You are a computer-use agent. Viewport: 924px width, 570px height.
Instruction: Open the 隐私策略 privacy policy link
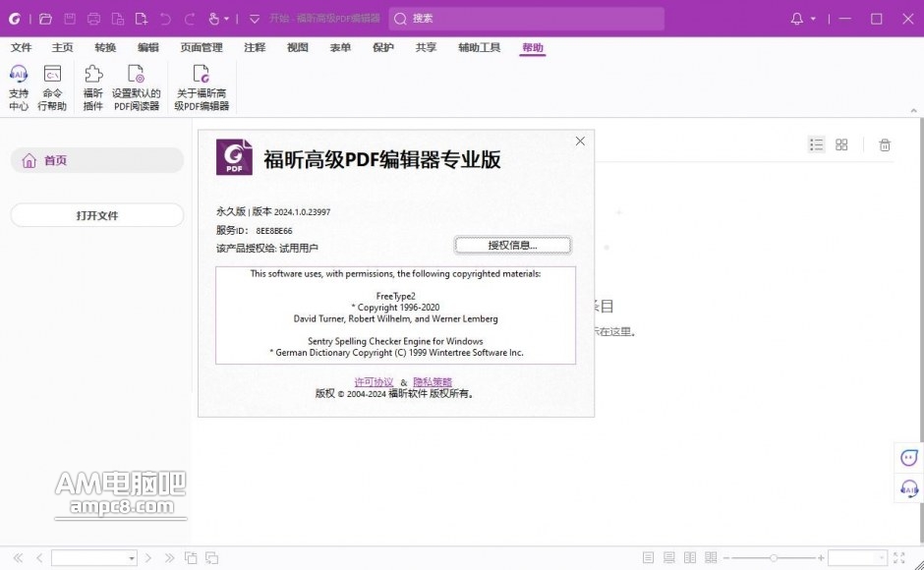click(x=433, y=382)
